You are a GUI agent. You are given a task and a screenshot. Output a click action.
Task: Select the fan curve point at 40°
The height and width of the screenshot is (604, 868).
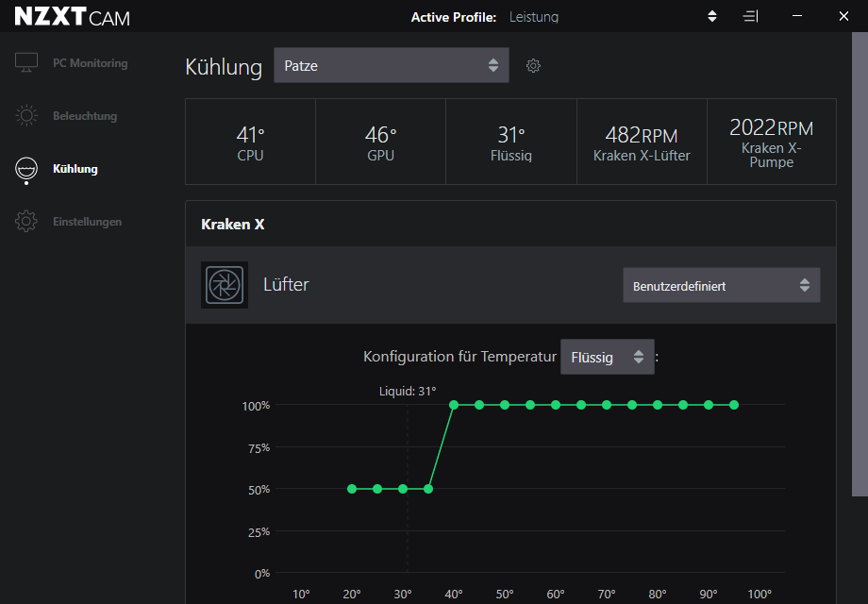point(454,405)
